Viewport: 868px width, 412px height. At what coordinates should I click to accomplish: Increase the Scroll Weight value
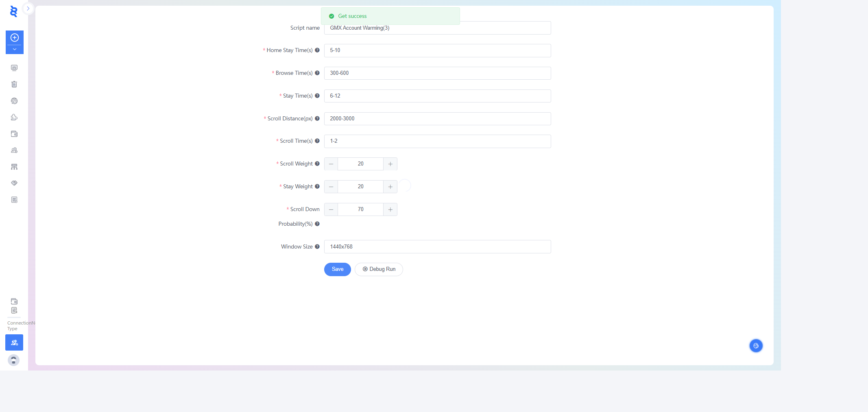pos(390,164)
